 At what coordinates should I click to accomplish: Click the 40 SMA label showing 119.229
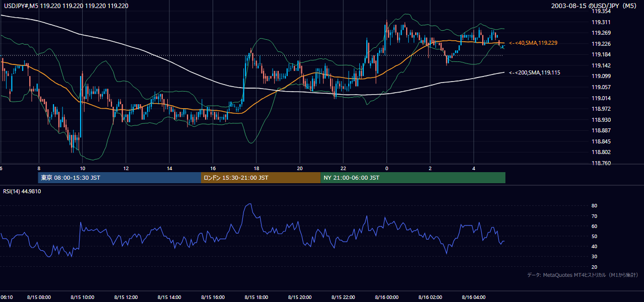point(533,43)
